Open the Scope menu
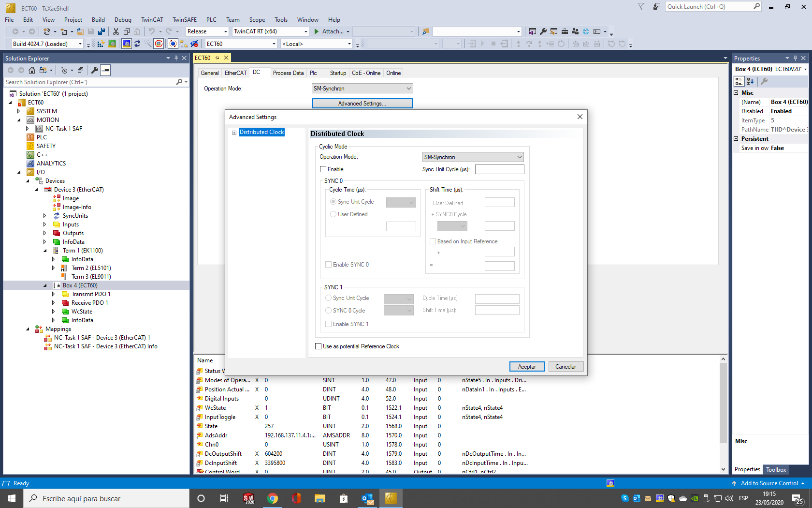The height and width of the screenshot is (508, 812). (257, 20)
